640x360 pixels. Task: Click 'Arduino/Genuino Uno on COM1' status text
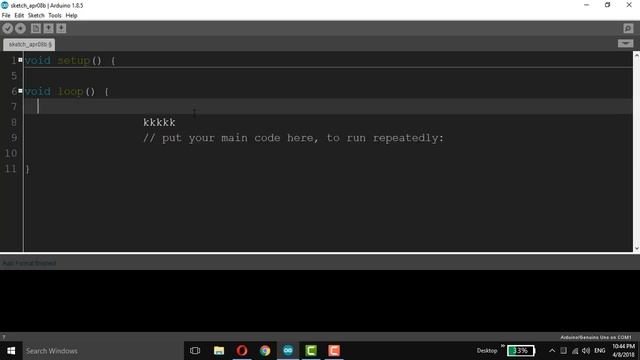596,337
